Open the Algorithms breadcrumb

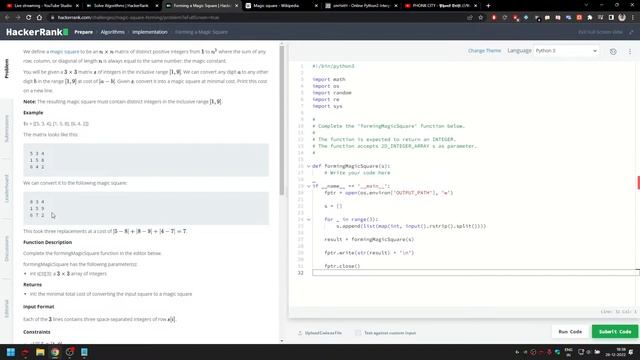pos(112,32)
